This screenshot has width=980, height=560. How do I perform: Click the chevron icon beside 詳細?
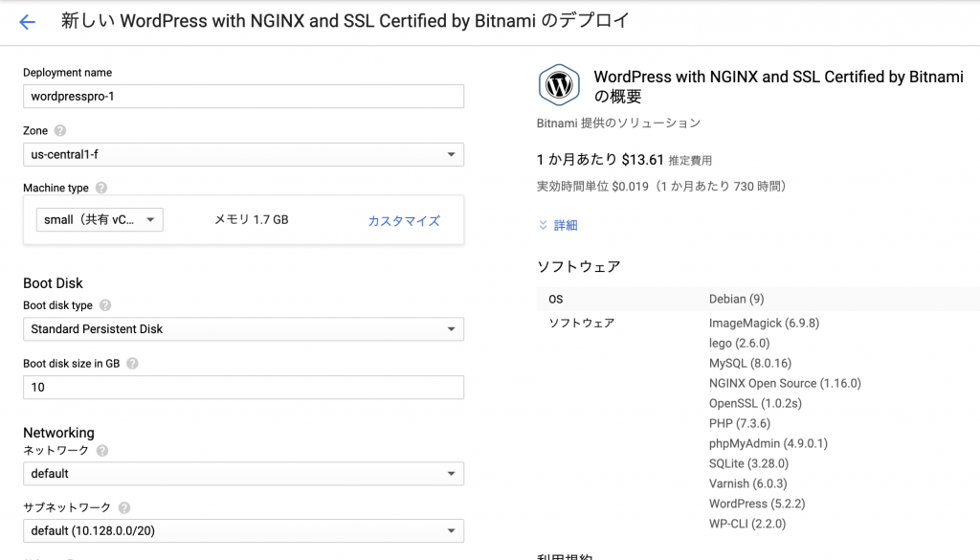(x=544, y=225)
